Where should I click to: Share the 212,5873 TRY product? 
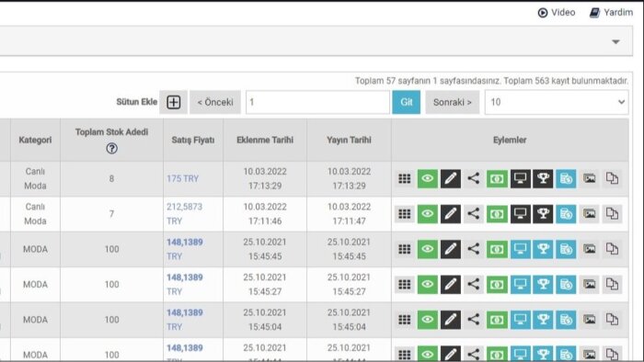(474, 213)
